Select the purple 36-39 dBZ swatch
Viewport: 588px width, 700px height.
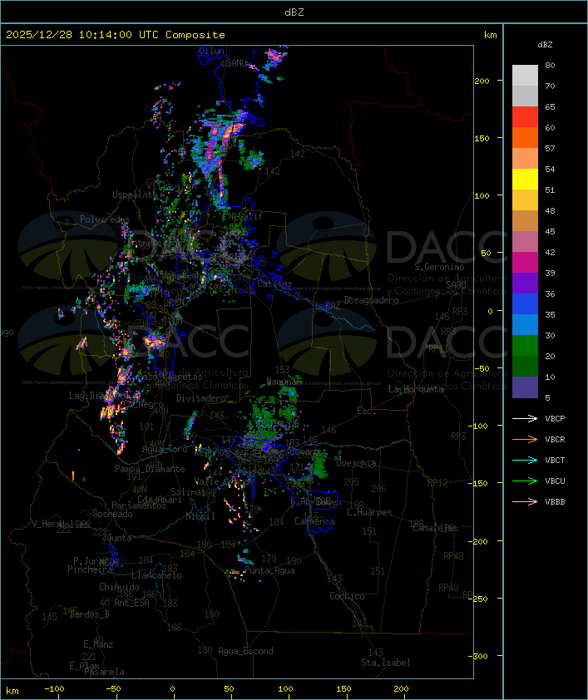pos(525,283)
